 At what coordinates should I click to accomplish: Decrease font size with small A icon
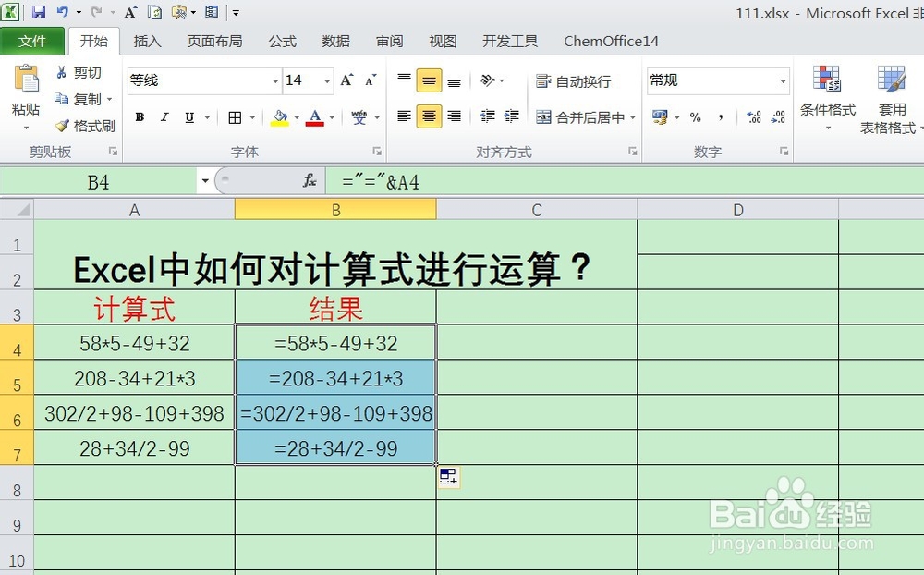tap(371, 80)
